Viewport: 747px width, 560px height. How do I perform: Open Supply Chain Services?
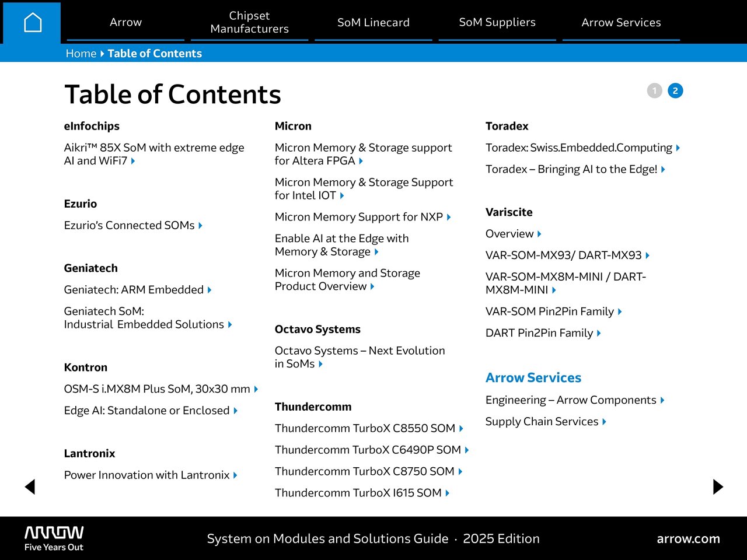546,421
